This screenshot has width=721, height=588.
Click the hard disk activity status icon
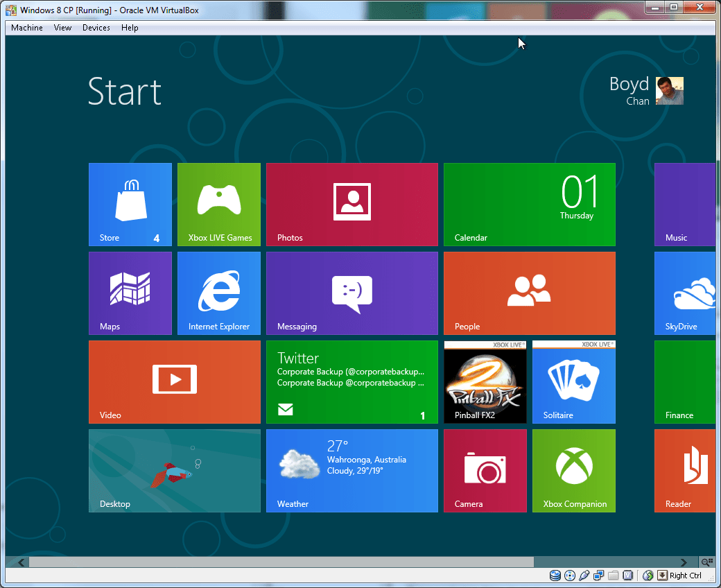555,576
